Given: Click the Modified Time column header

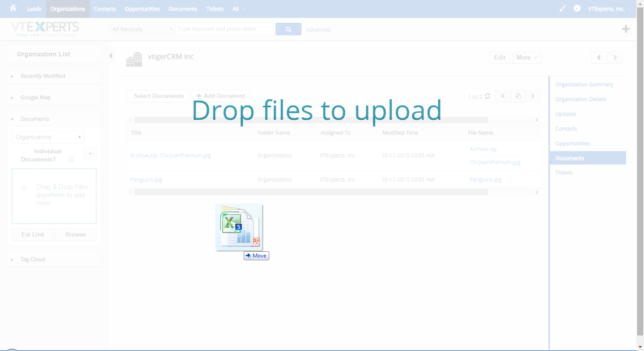Looking at the screenshot, I should [x=400, y=133].
